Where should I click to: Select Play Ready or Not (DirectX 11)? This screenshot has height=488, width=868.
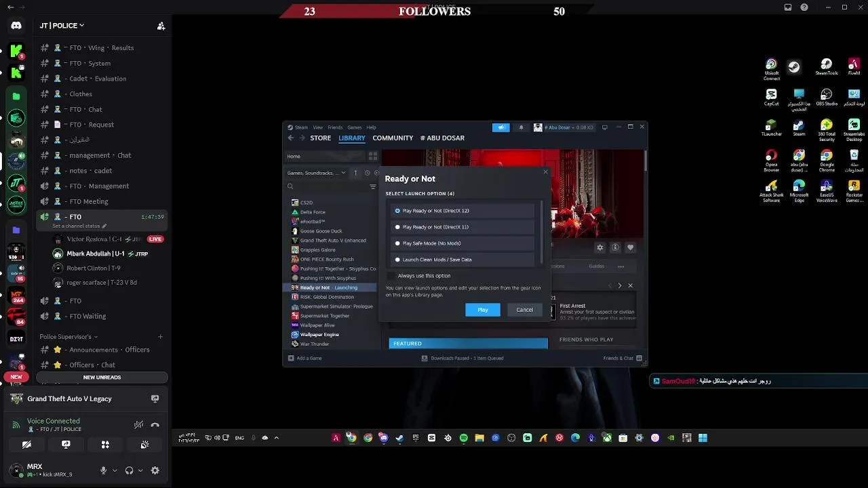point(462,227)
